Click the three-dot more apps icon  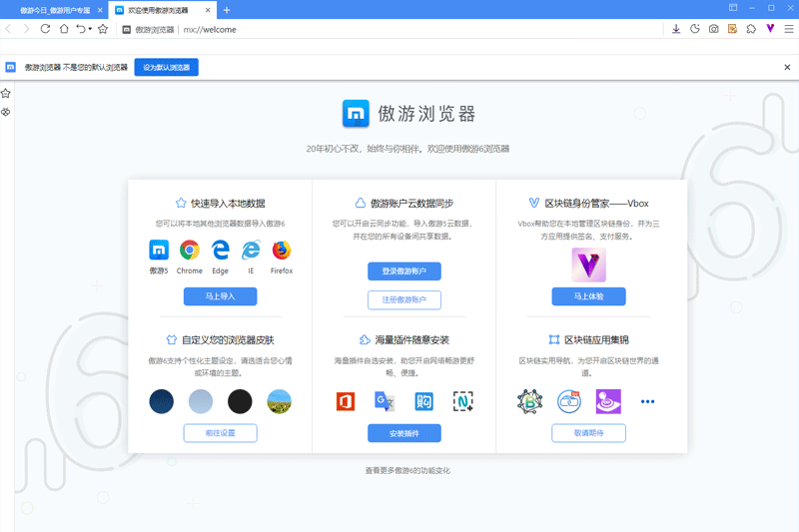pos(647,401)
